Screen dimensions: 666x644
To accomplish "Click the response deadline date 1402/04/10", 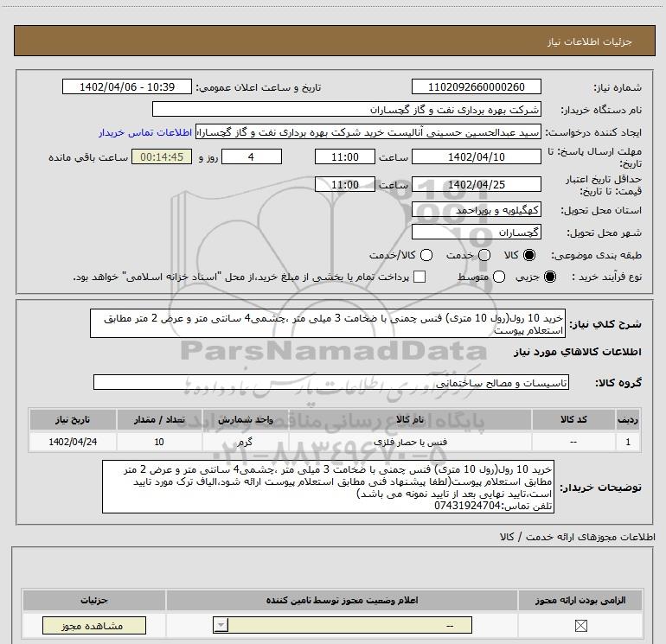I will click(476, 156).
